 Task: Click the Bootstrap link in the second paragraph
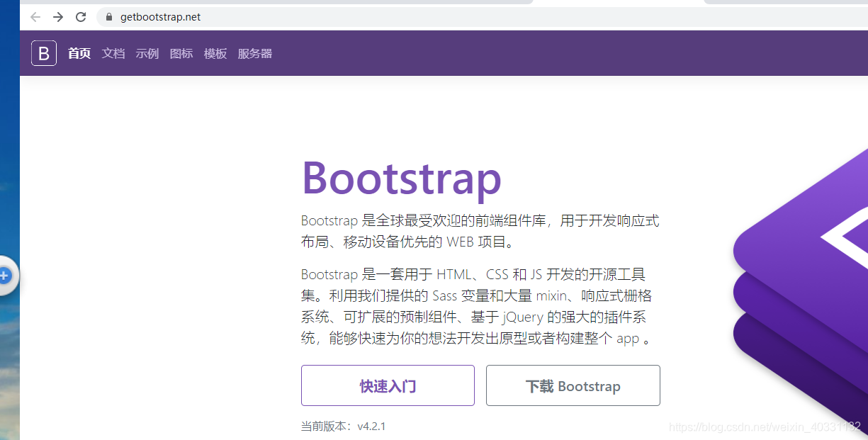(x=329, y=274)
